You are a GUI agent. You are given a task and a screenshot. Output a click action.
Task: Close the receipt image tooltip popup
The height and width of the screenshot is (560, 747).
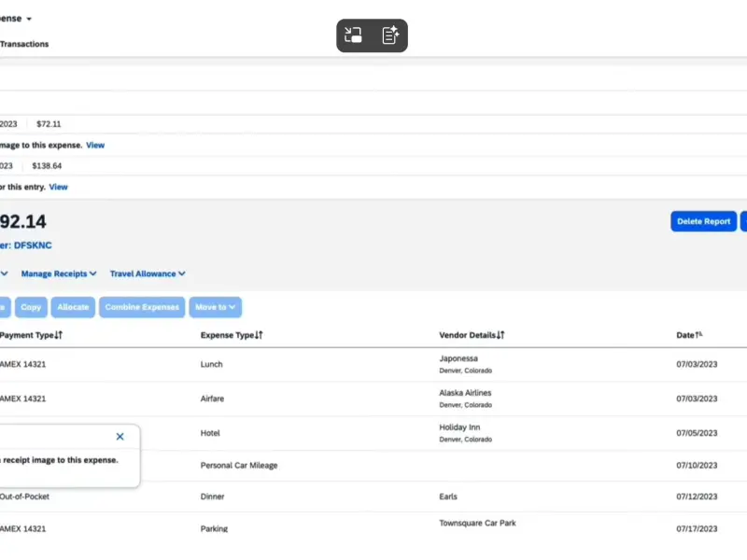point(120,437)
